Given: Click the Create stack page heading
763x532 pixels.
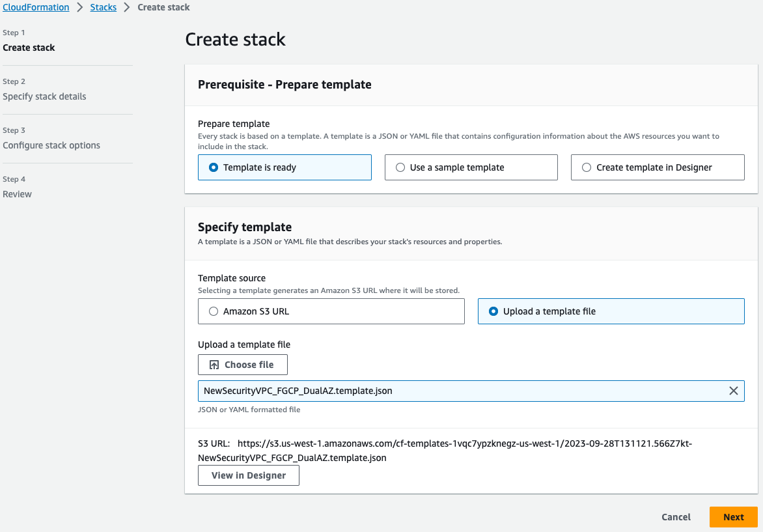Looking at the screenshot, I should (235, 40).
